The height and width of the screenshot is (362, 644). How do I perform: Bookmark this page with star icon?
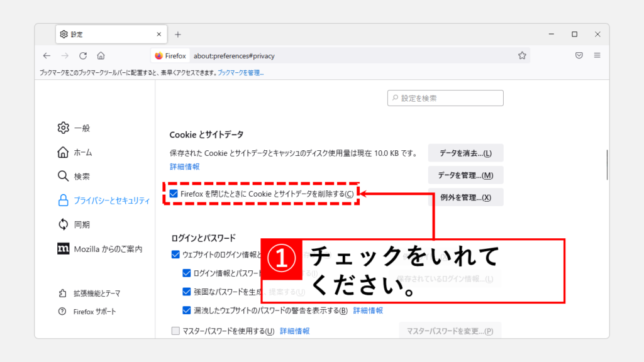[x=522, y=55]
